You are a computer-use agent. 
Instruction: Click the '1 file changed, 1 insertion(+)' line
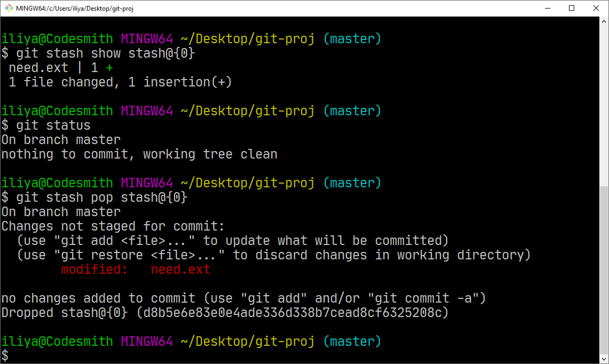(120, 82)
